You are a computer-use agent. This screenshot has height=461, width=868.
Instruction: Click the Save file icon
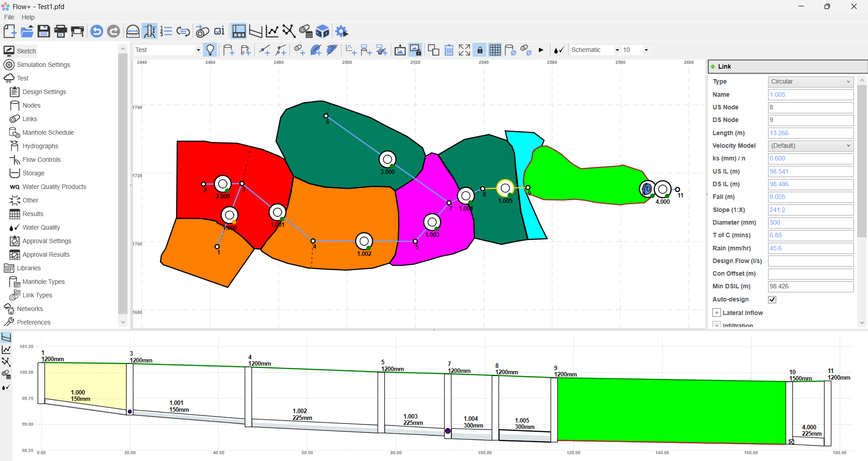[x=43, y=31]
